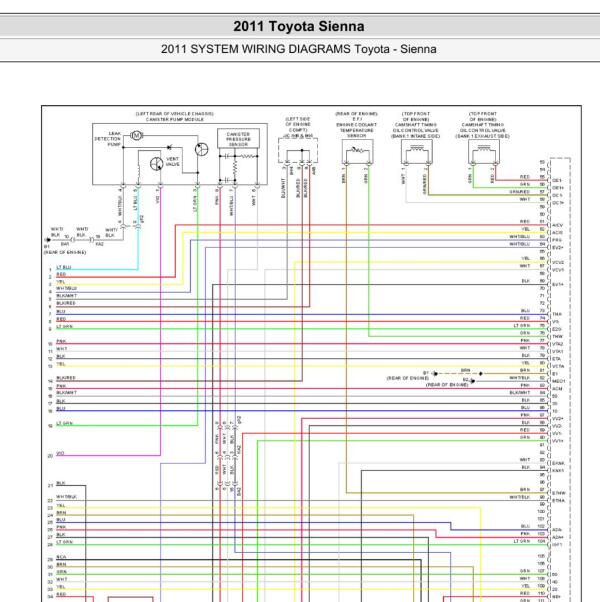Click the 'ETA' terminal at pin 79

tap(557, 359)
